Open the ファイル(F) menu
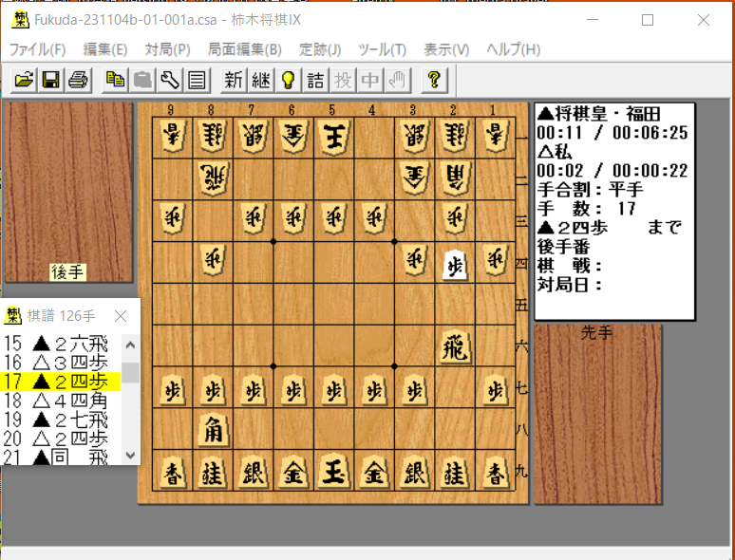 click(37, 49)
